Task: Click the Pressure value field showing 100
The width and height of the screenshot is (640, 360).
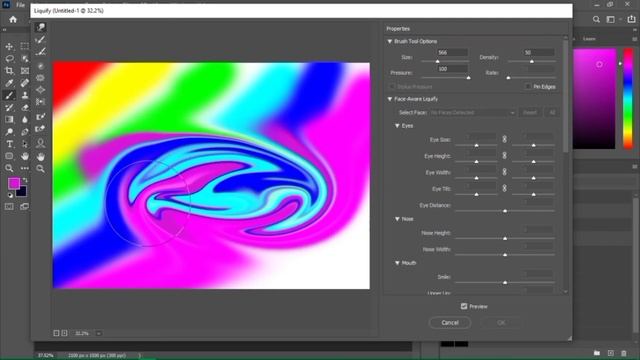Action: click(x=452, y=69)
